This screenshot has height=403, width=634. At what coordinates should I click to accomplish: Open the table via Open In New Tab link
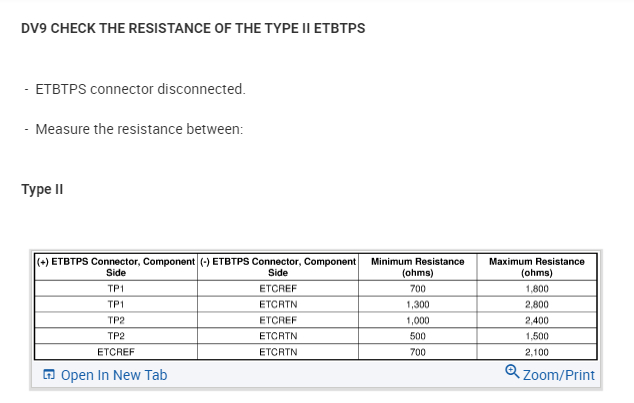[113, 376]
